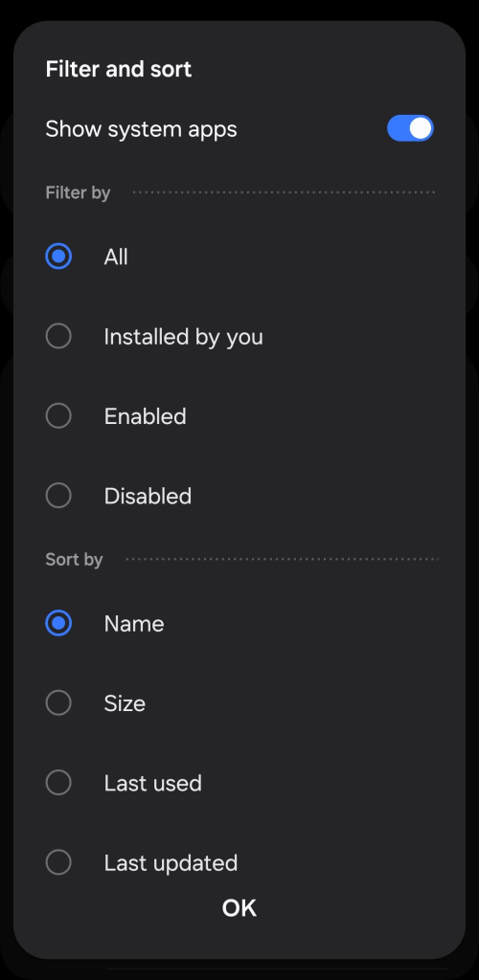Click the 'All' option text
479x980 pixels.
click(x=116, y=256)
